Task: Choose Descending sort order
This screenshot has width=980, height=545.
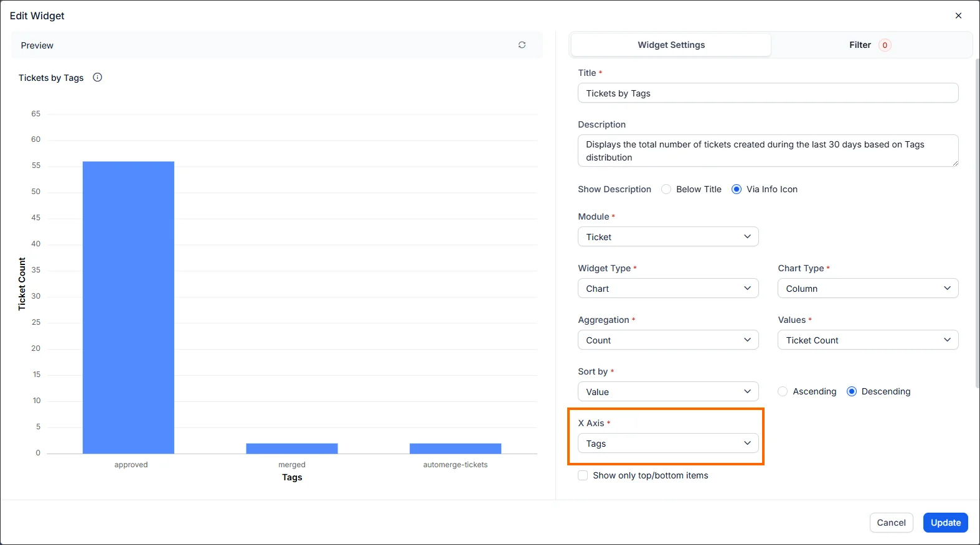Action: (852, 391)
